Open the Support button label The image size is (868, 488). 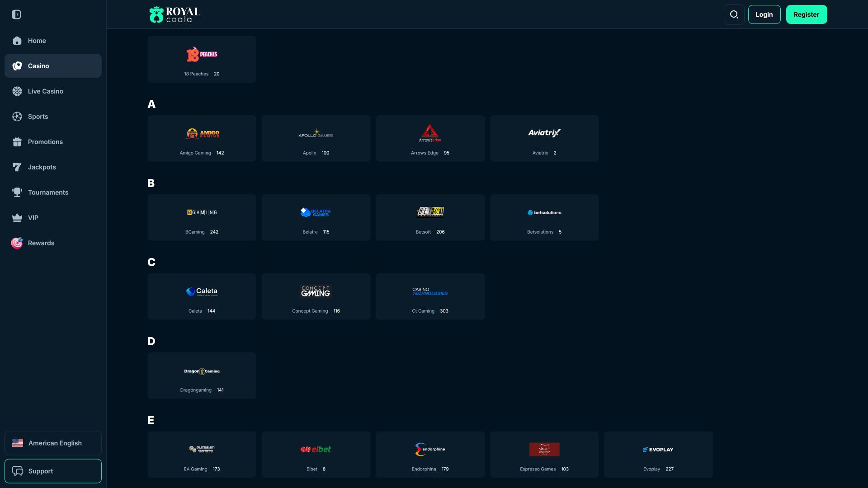coord(41,471)
